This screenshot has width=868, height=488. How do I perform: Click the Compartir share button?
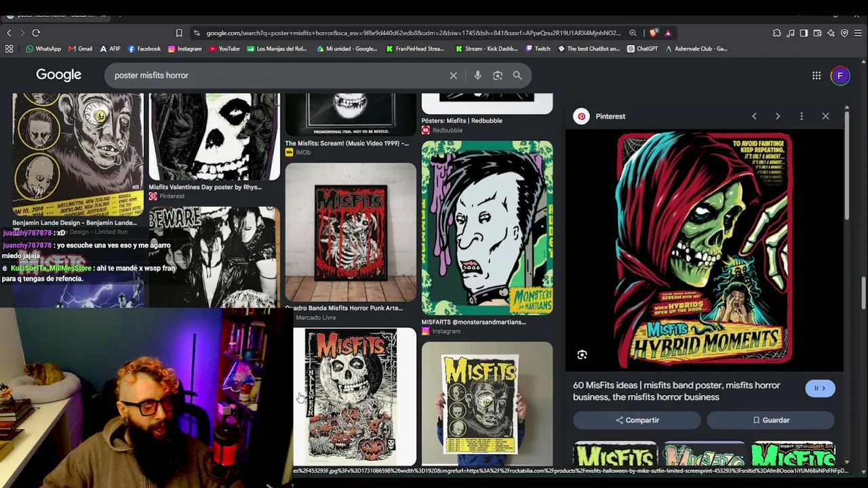(x=637, y=420)
